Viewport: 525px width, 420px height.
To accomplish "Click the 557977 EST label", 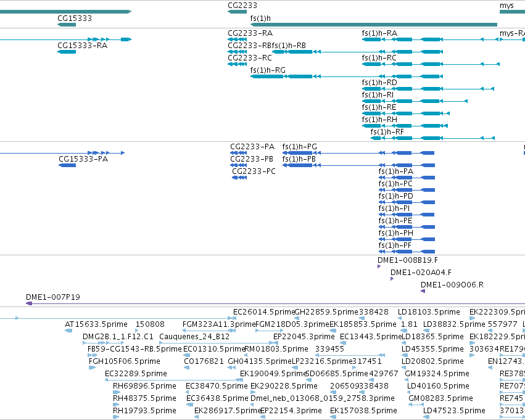I will click(503, 324).
